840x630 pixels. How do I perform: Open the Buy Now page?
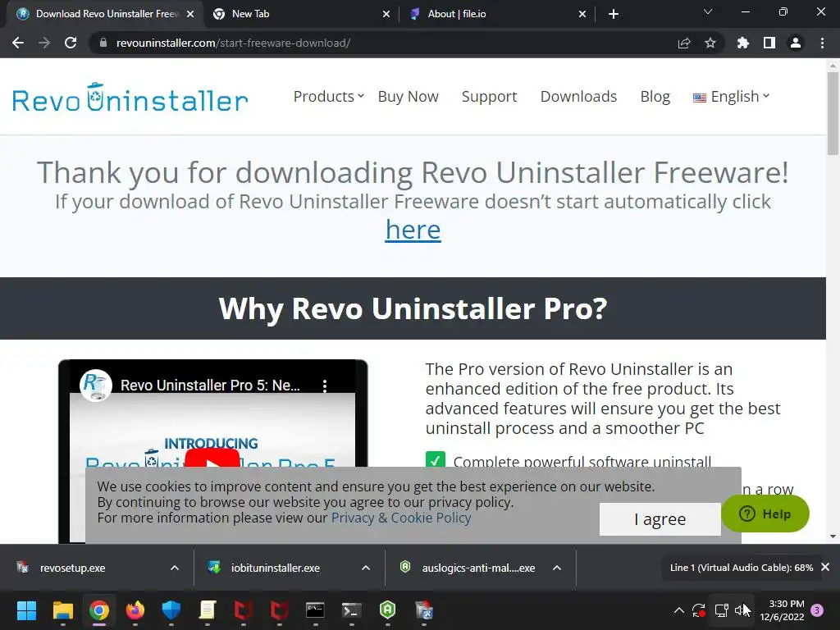click(x=409, y=97)
